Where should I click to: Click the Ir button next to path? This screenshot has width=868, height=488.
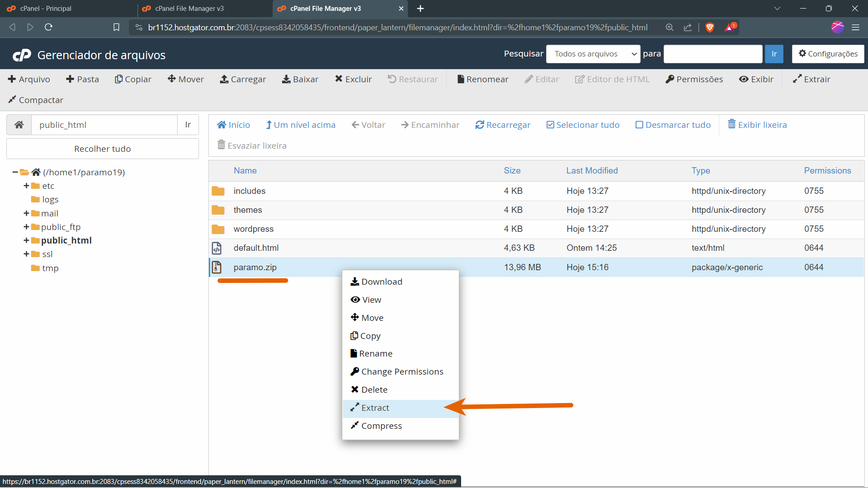[188, 125]
